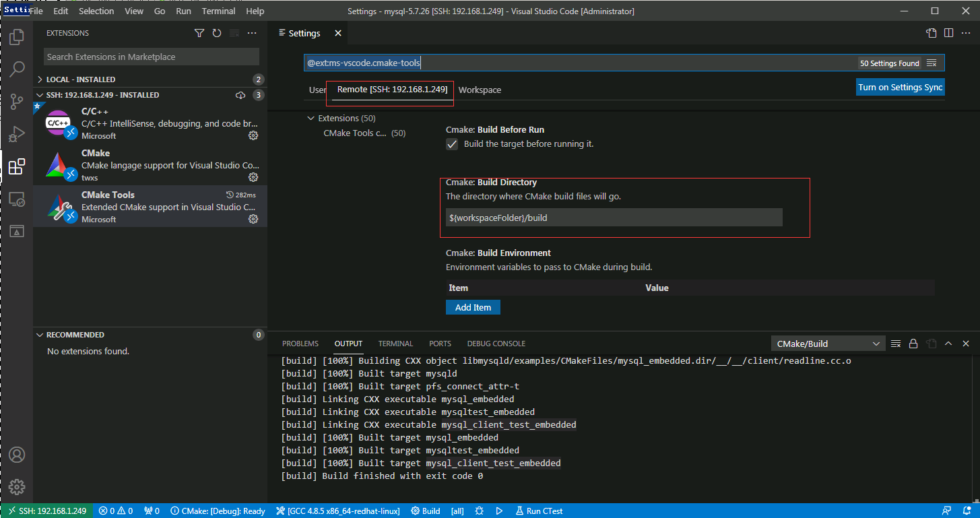Open the Selection menu
This screenshot has width=980, height=518.
96,11
